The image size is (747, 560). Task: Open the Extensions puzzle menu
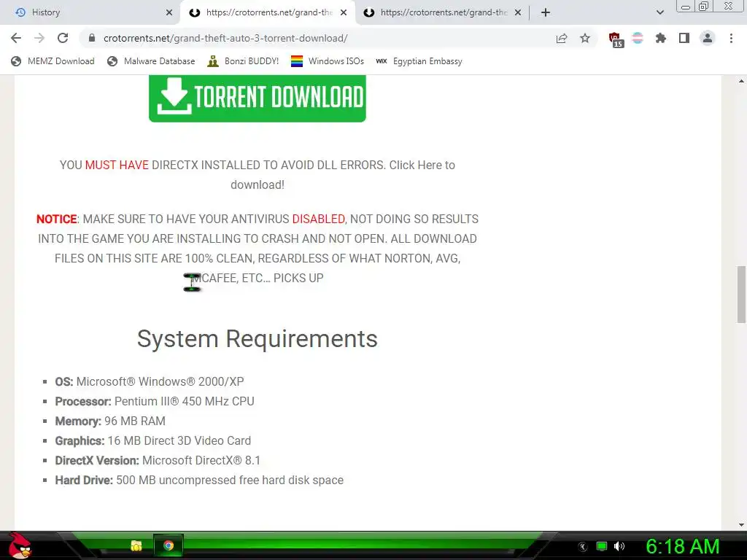[x=661, y=38]
